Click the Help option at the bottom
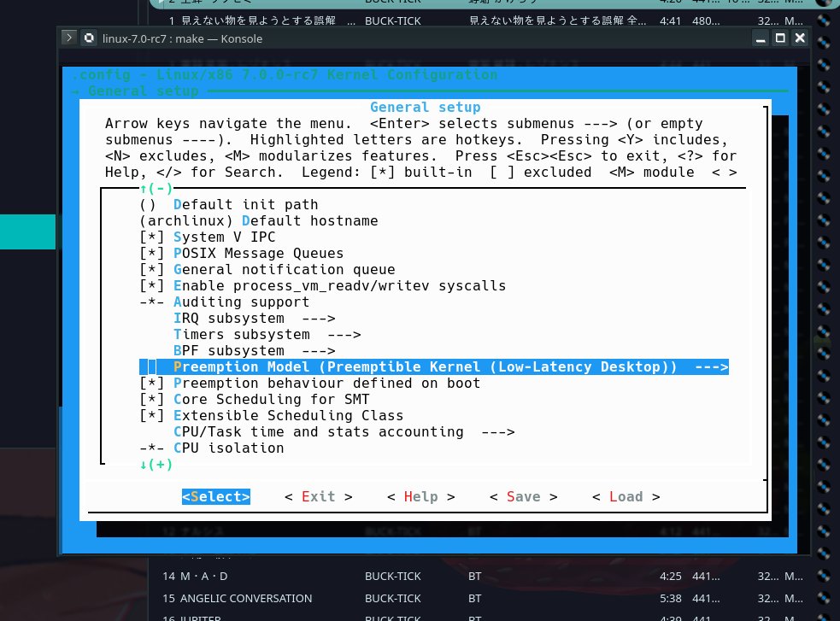This screenshot has width=840, height=621. pos(420,496)
